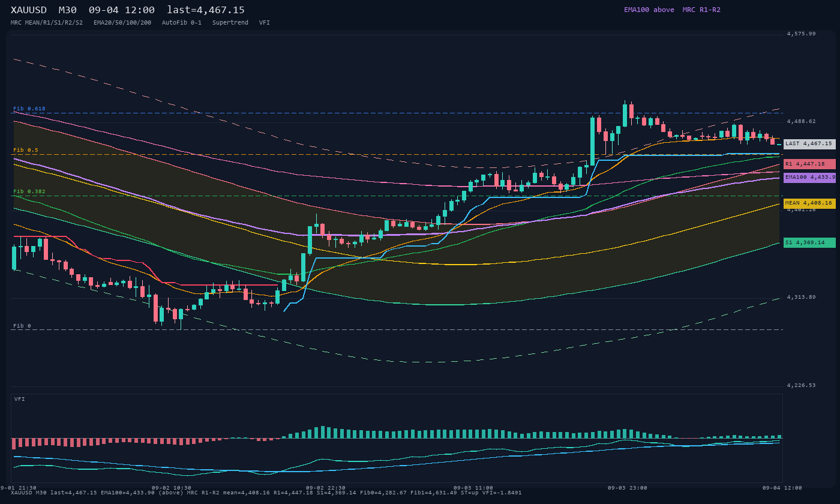Select the 4,226.53 price axis label
The height and width of the screenshot is (504, 840).
click(x=802, y=385)
